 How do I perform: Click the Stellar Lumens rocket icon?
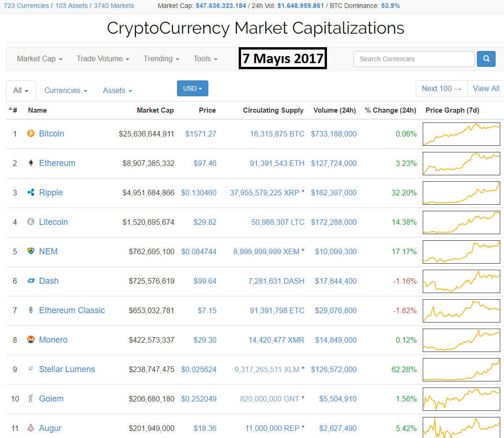(x=31, y=369)
